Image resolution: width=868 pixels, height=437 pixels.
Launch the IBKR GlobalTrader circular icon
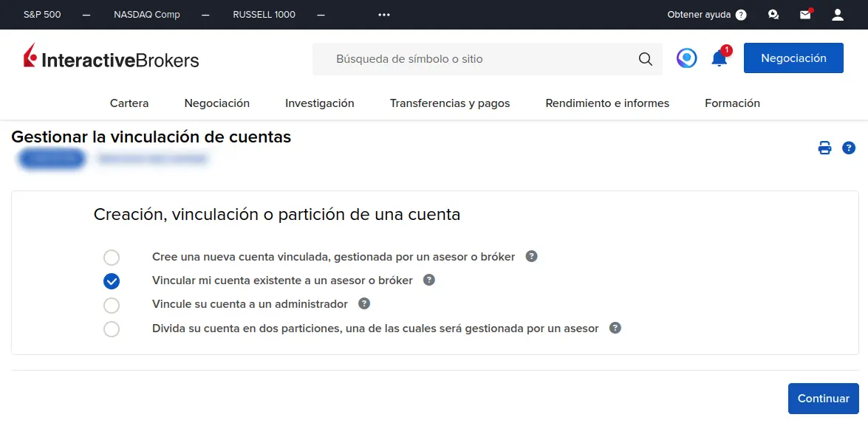pyautogui.click(x=686, y=58)
